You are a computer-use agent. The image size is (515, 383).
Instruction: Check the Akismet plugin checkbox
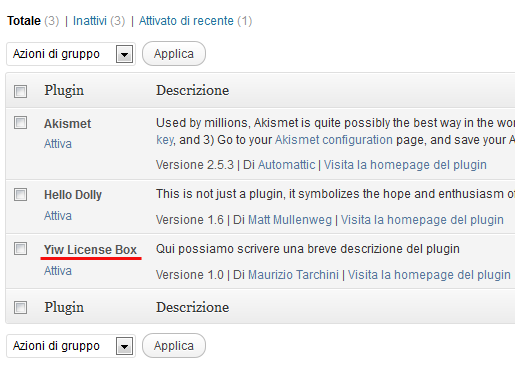(x=20, y=122)
